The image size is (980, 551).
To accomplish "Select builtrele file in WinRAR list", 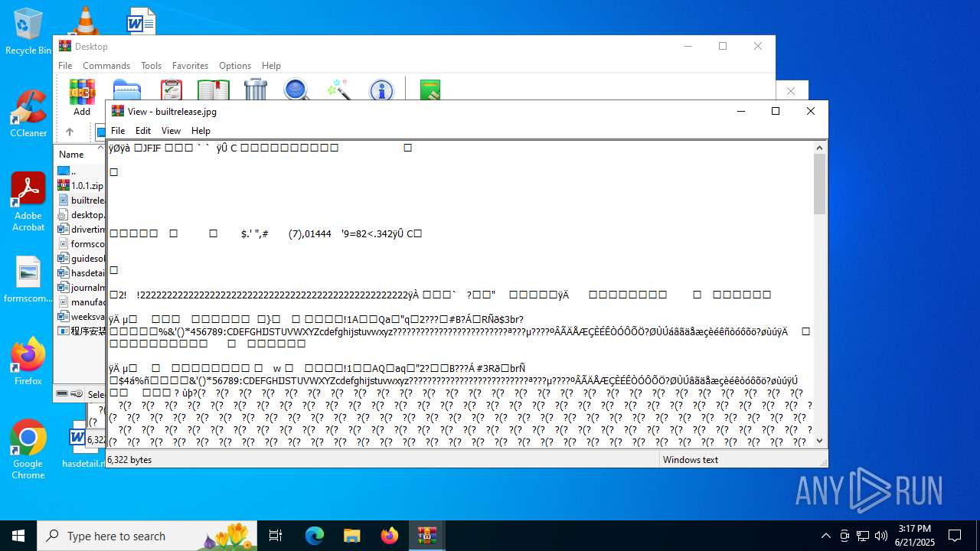I will (81, 200).
